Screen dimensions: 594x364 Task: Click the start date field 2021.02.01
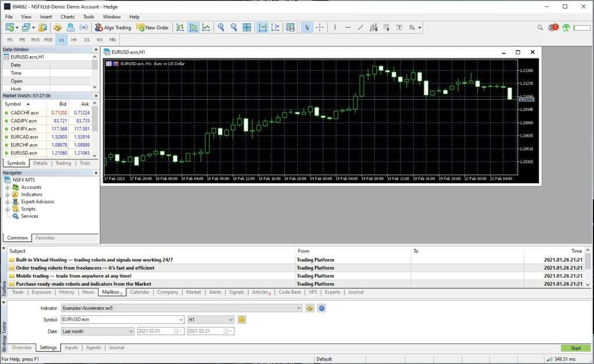tap(161, 332)
